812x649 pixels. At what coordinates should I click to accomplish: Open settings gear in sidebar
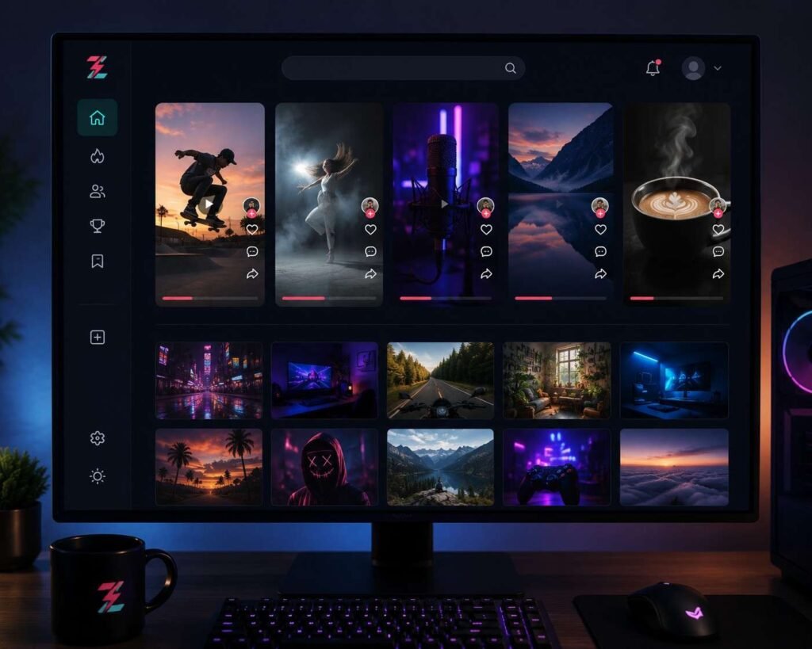pos(98,438)
